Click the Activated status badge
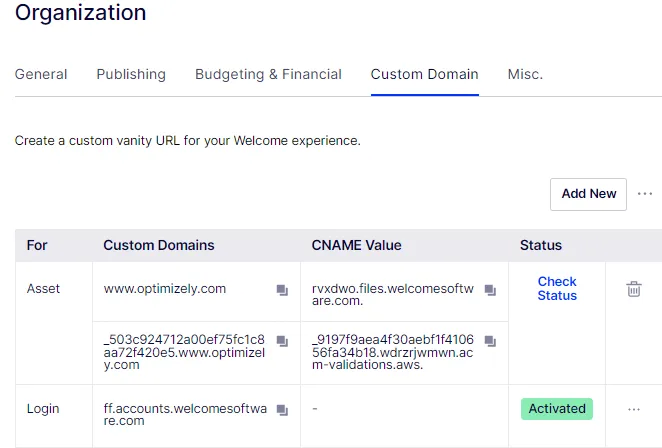Image resolution: width=662 pixels, height=448 pixels. point(557,409)
